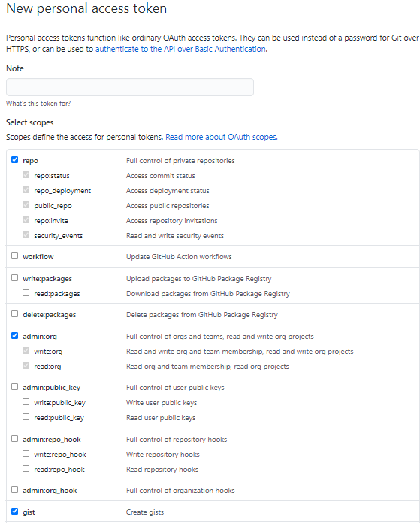The width and height of the screenshot is (420, 523).
Task: Click 'Download packages from GitHub Package Registry' text
Action: point(208,294)
